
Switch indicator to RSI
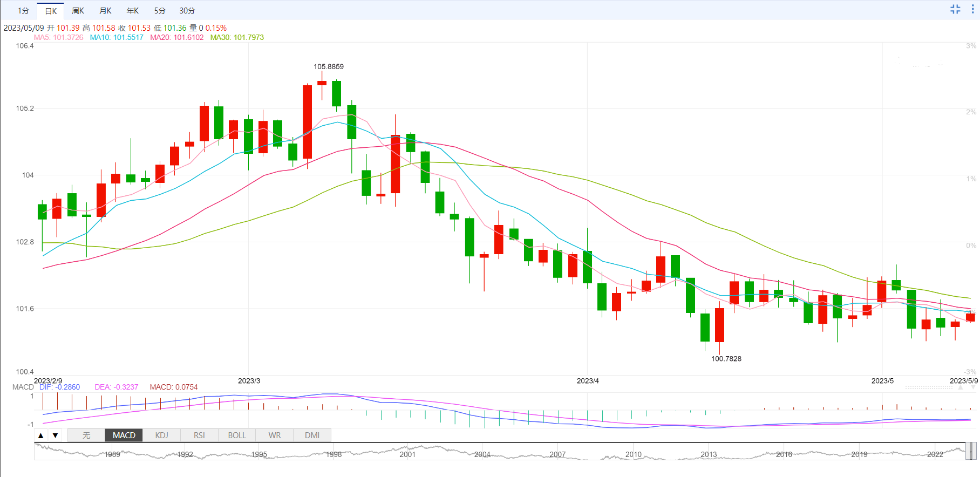[x=199, y=435]
